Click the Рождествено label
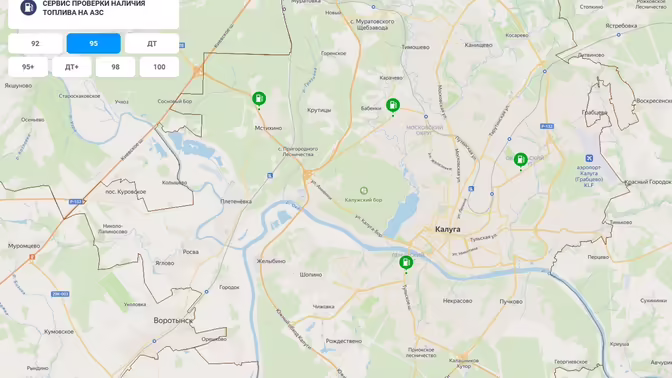This screenshot has height=378, width=672. [x=344, y=341]
